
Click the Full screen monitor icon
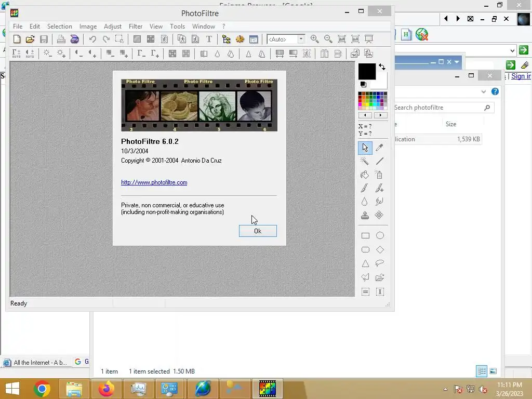[369, 39]
